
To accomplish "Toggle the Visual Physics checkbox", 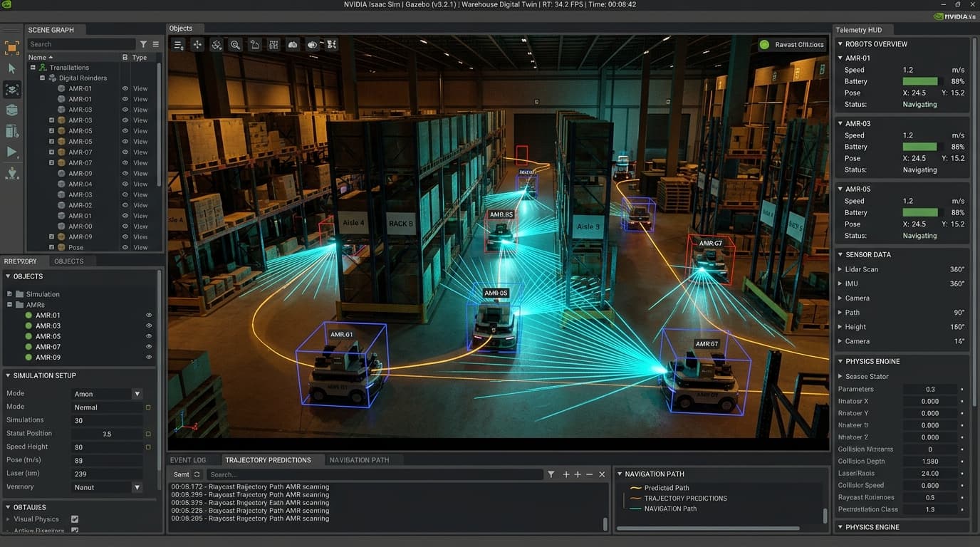I will point(75,519).
